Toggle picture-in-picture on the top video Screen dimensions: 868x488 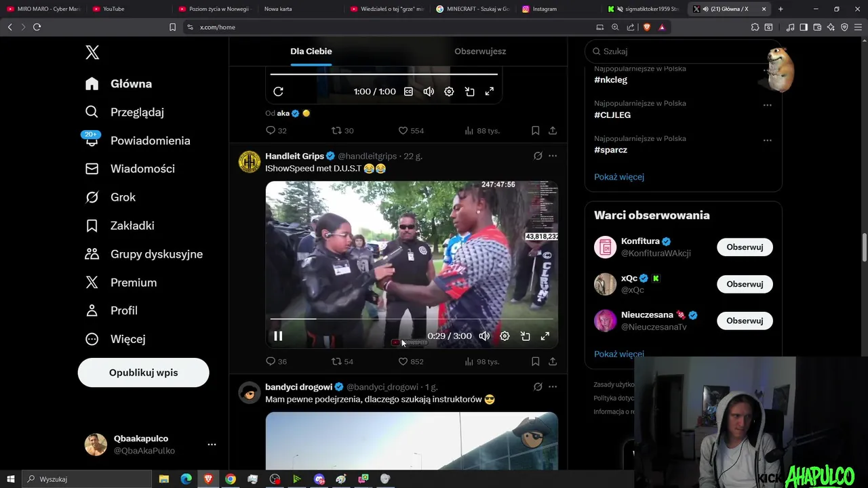469,91
